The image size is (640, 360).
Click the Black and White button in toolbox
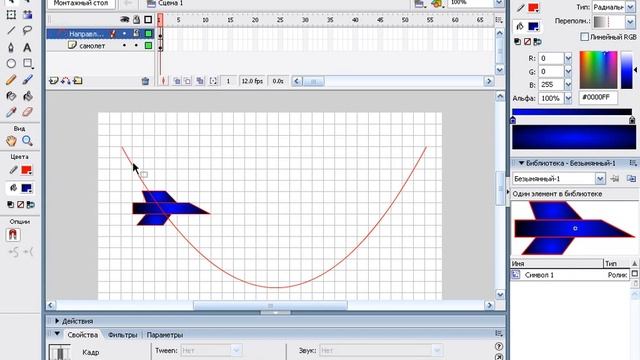click(x=11, y=204)
